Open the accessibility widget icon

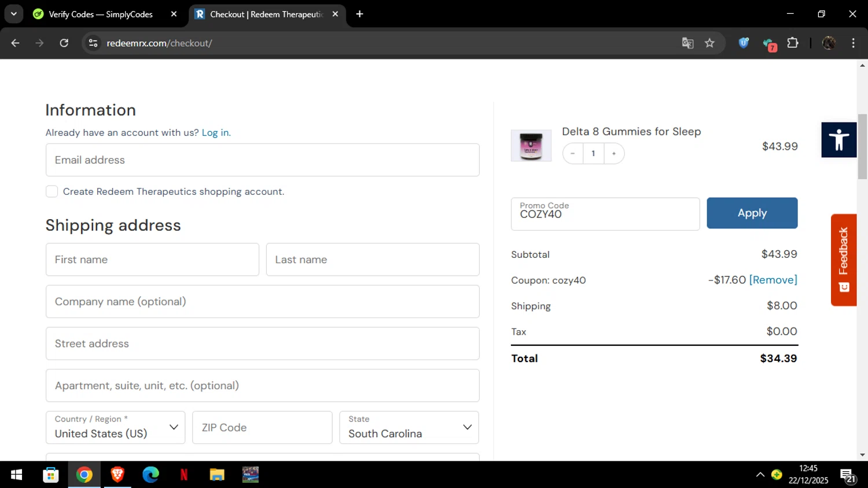838,140
